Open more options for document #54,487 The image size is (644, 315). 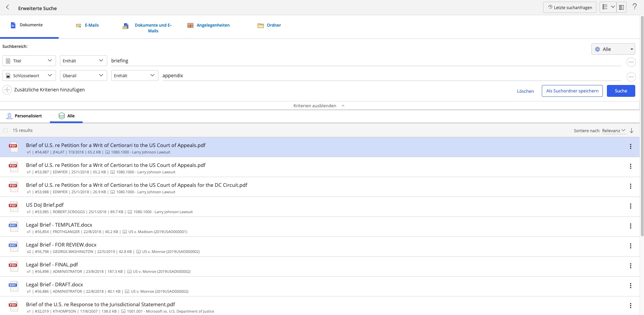630,146
